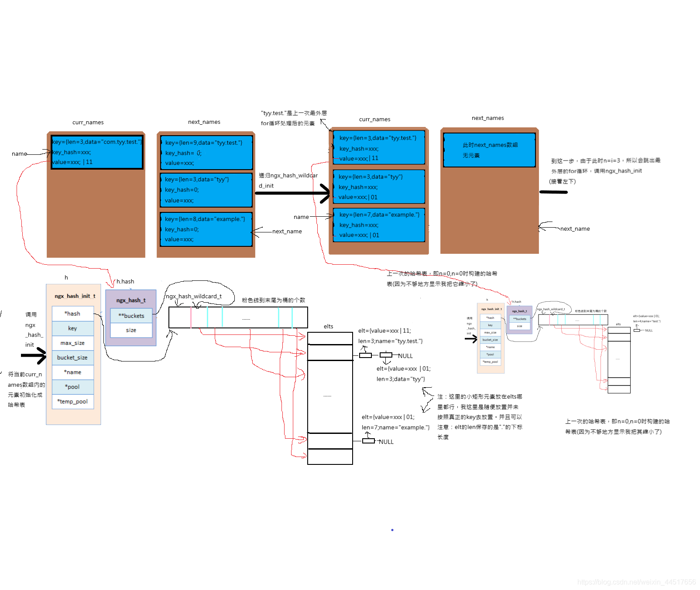Click the curr_names label above the len=3 tyy.test. block

point(374,119)
